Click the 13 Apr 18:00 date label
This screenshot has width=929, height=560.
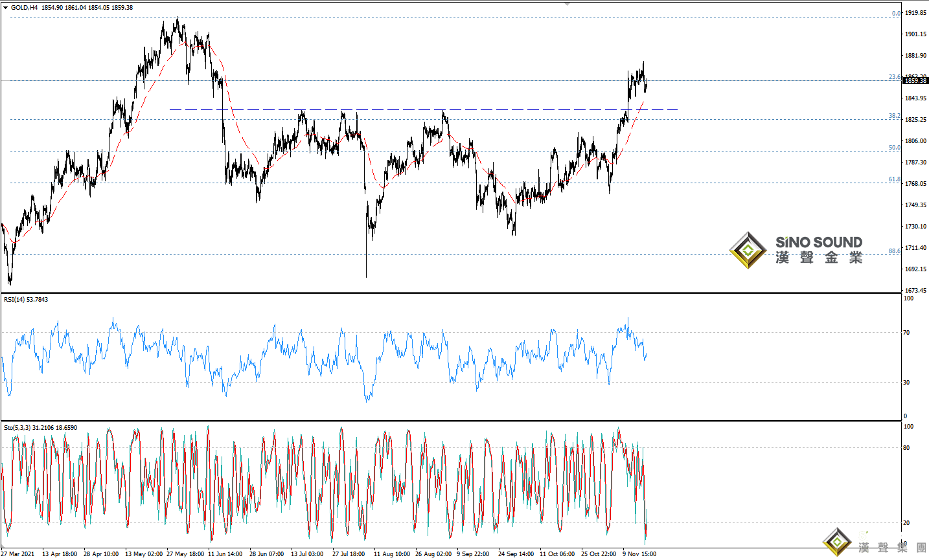tap(60, 554)
